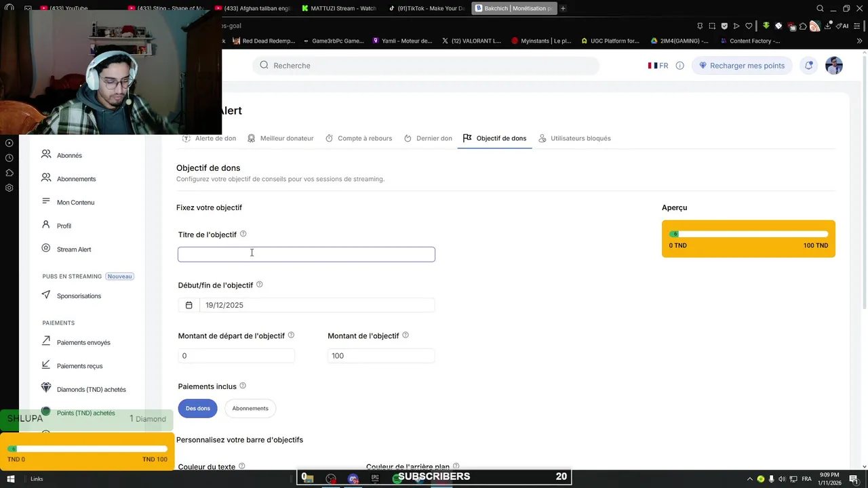
Task: Toggle the Des dons payment option
Action: 198,408
